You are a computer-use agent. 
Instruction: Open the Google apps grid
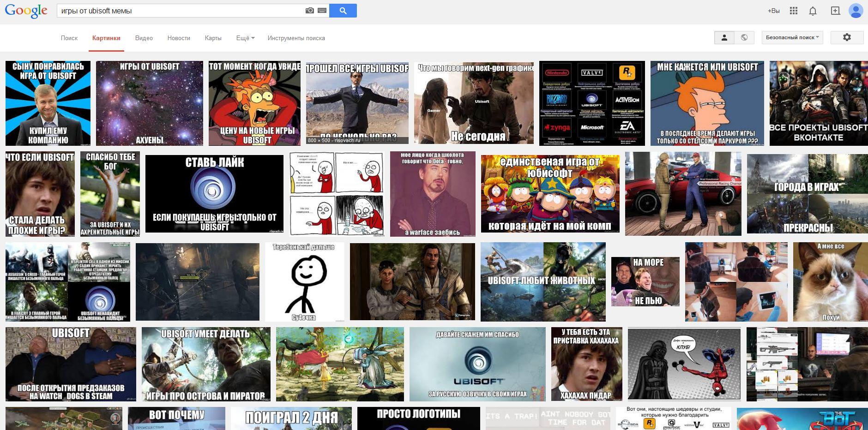794,11
